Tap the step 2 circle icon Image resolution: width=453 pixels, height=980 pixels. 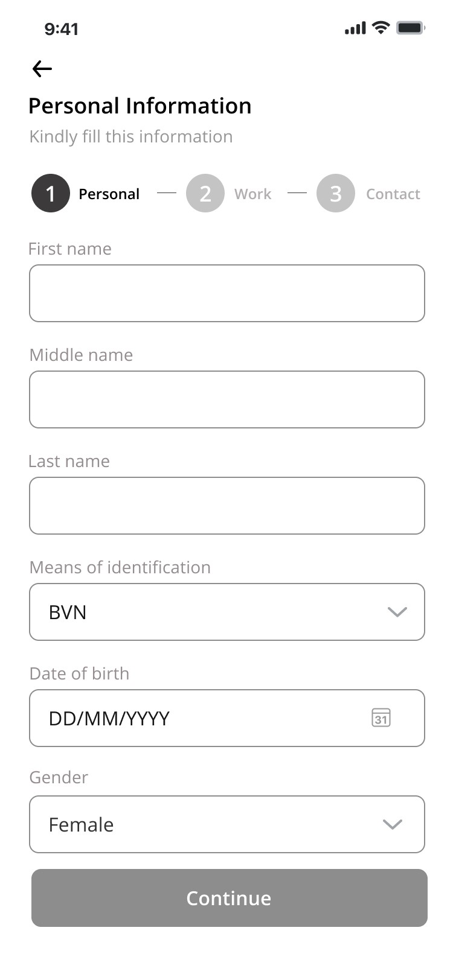(x=205, y=193)
